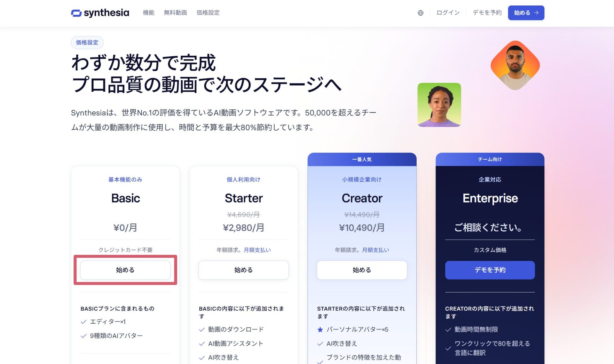Screen dimensions: 614x364
Task: Click the Basic plan title
Action: coord(125,198)
